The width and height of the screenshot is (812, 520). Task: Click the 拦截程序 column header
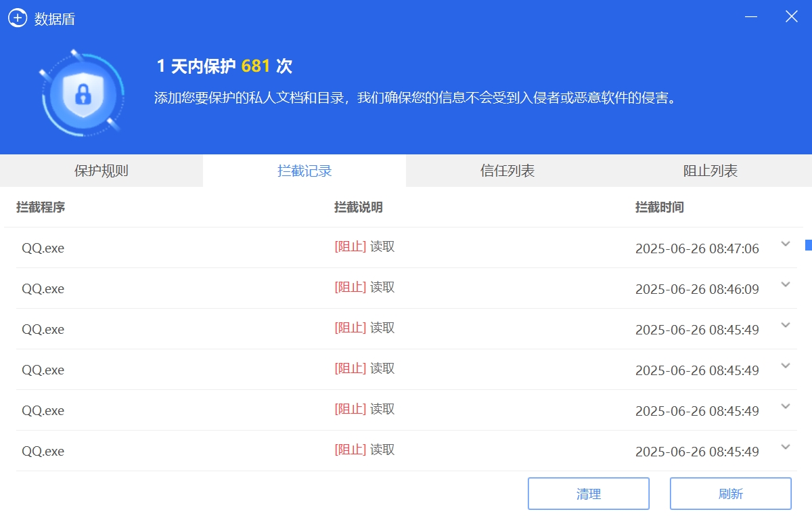pyautogui.click(x=41, y=207)
